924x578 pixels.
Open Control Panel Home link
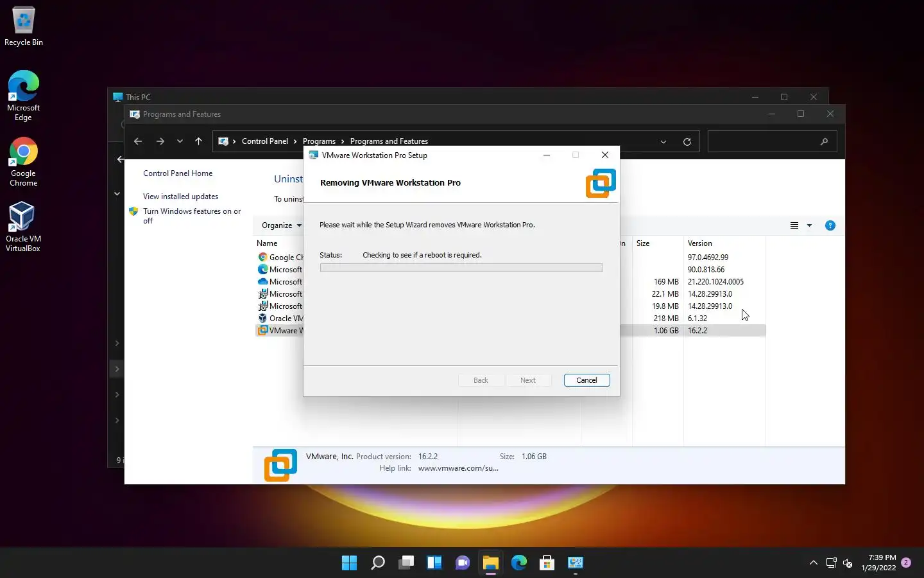point(178,173)
